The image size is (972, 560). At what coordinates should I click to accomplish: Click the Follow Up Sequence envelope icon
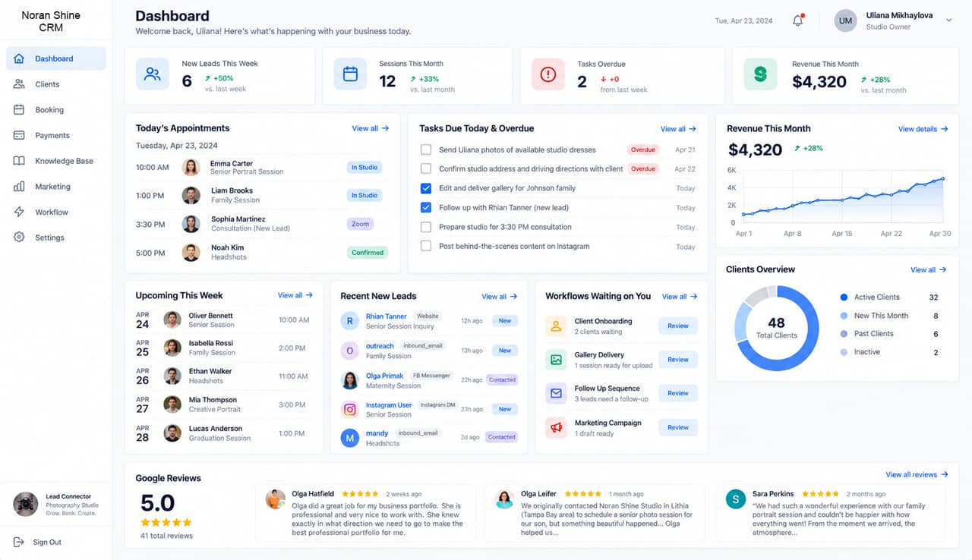coord(556,393)
